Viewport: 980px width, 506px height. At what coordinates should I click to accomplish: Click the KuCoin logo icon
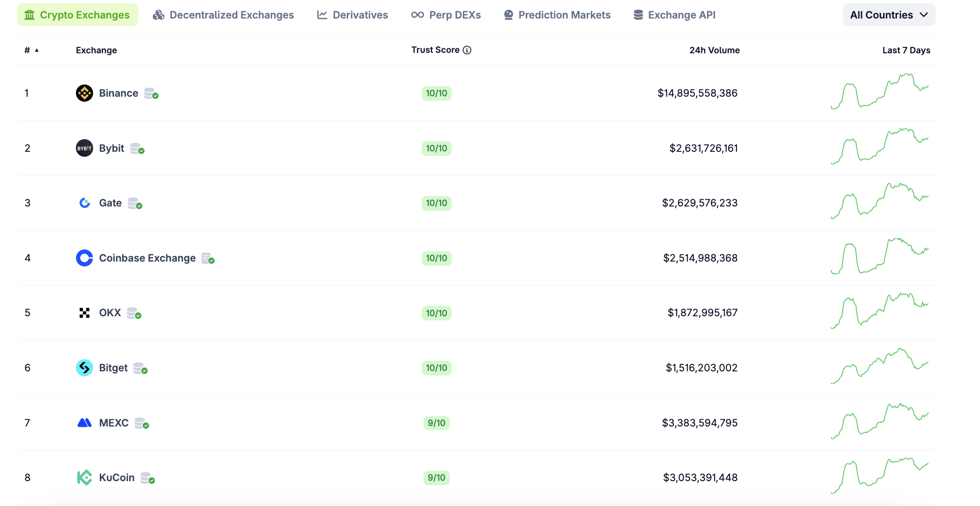tap(85, 478)
